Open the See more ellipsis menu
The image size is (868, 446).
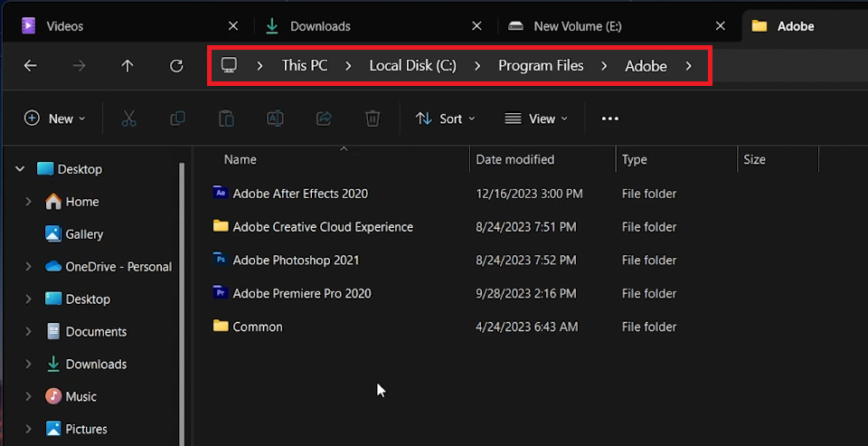[610, 119]
